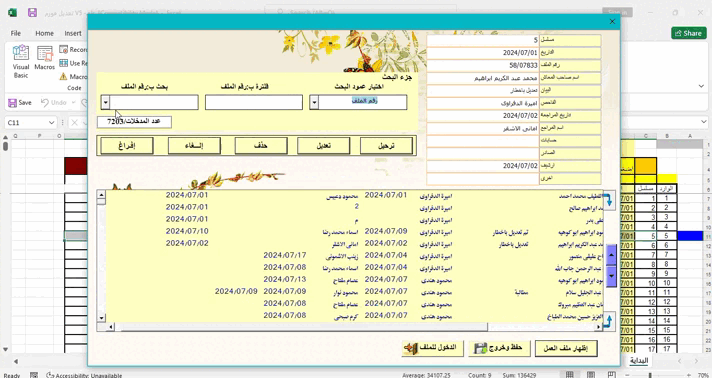
Task: Click the Share button in Excel
Action: click(689, 33)
